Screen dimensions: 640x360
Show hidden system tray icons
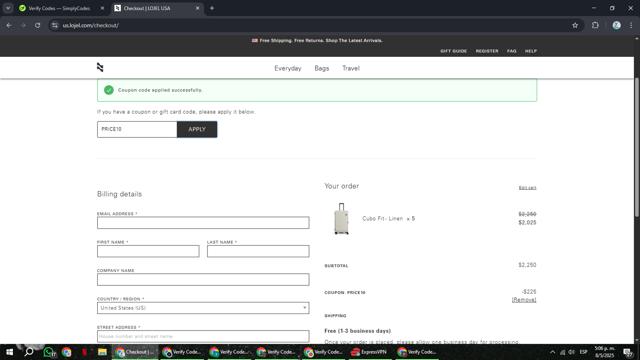coord(552,352)
